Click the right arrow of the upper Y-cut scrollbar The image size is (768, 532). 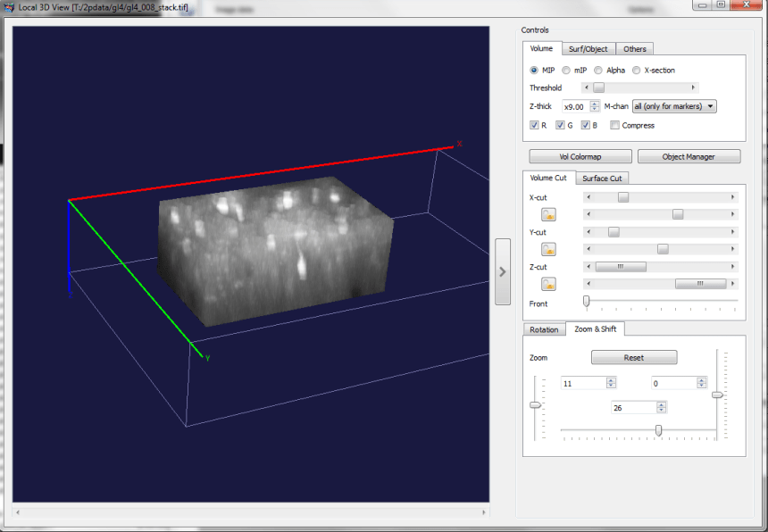(x=733, y=232)
